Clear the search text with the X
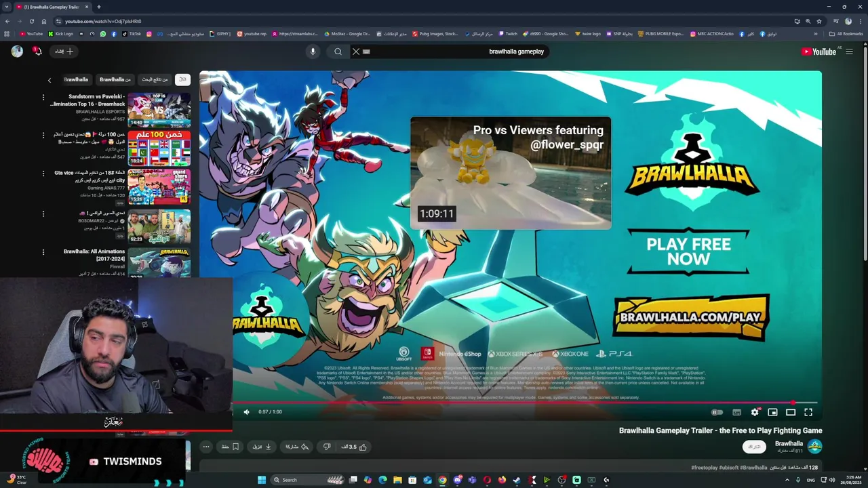This screenshot has width=868, height=488. 356,52
